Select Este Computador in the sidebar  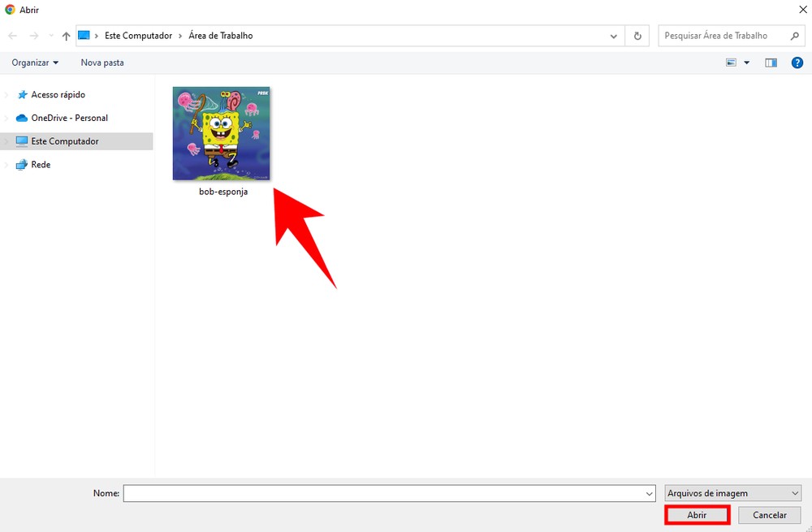pyautogui.click(x=65, y=141)
